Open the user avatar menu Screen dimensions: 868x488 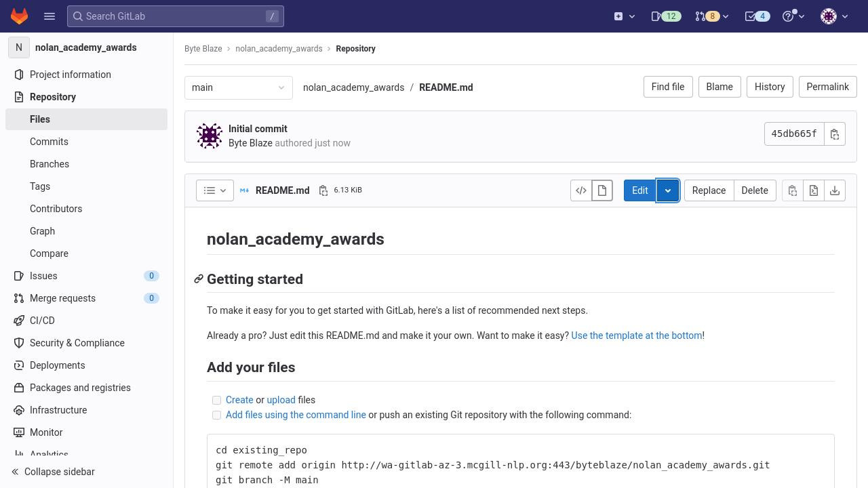pyautogui.click(x=834, y=16)
